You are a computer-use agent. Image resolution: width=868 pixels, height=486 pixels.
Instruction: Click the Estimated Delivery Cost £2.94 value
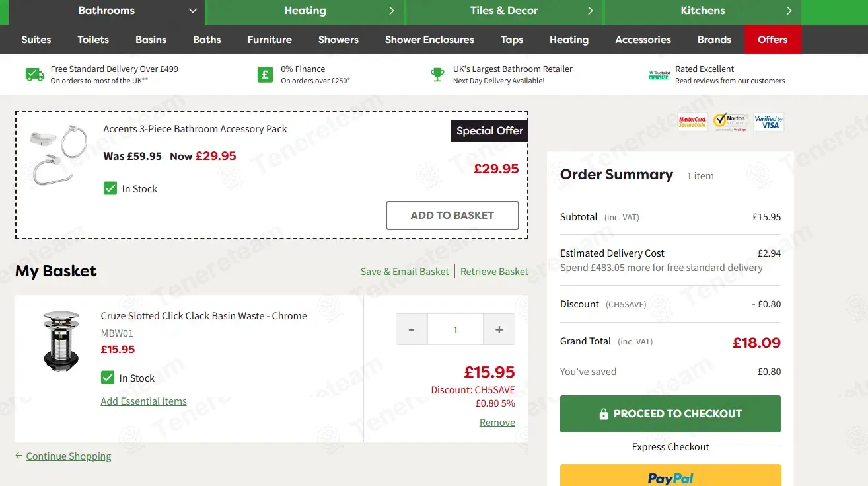(x=769, y=253)
